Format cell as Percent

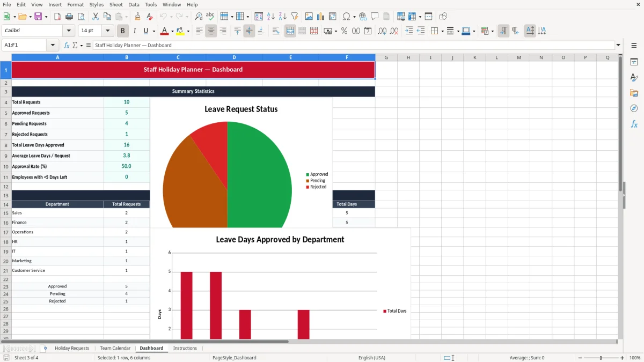click(344, 31)
